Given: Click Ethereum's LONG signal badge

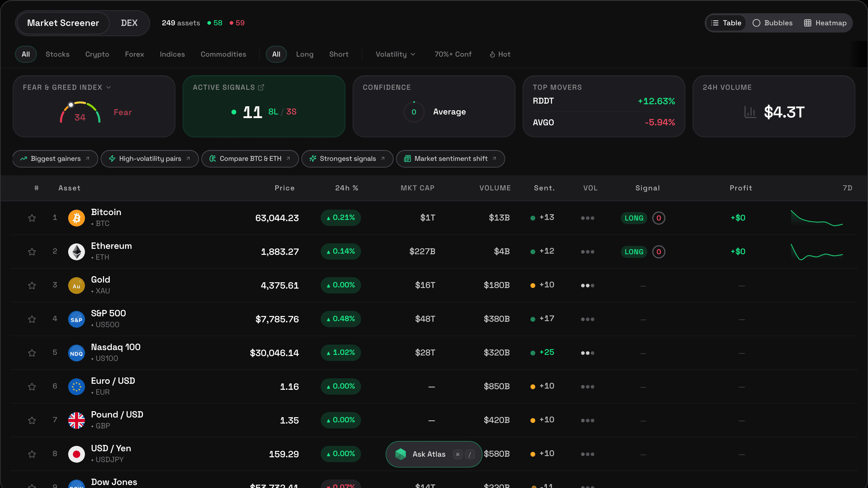Looking at the screenshot, I should (634, 252).
